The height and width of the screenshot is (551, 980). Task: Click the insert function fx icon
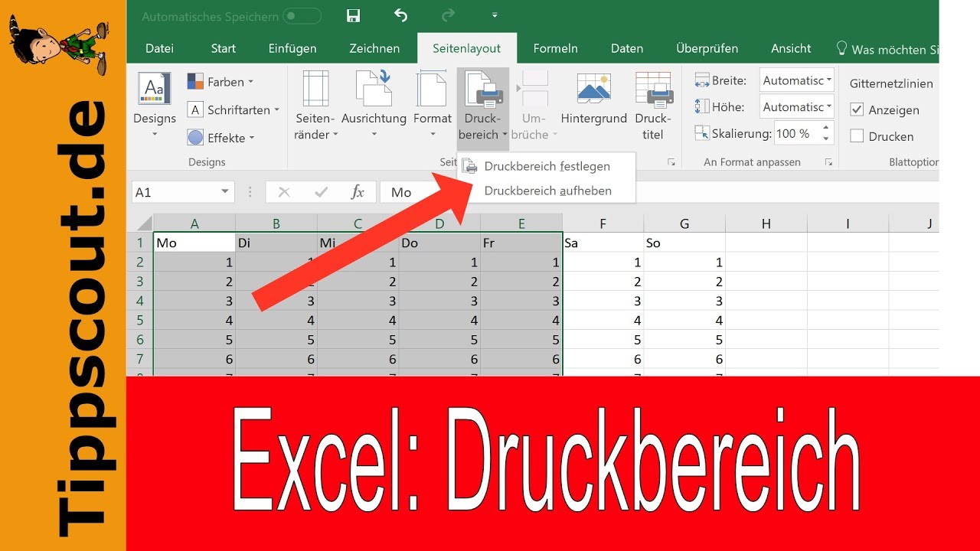click(358, 192)
